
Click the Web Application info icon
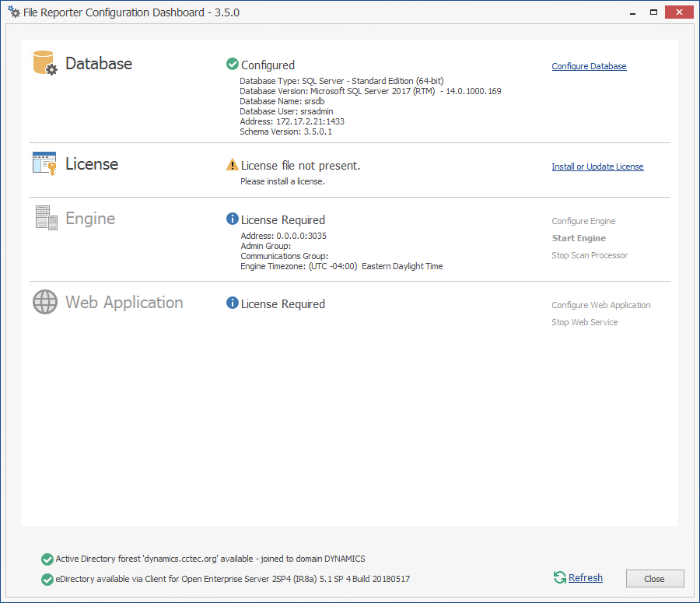[232, 303]
